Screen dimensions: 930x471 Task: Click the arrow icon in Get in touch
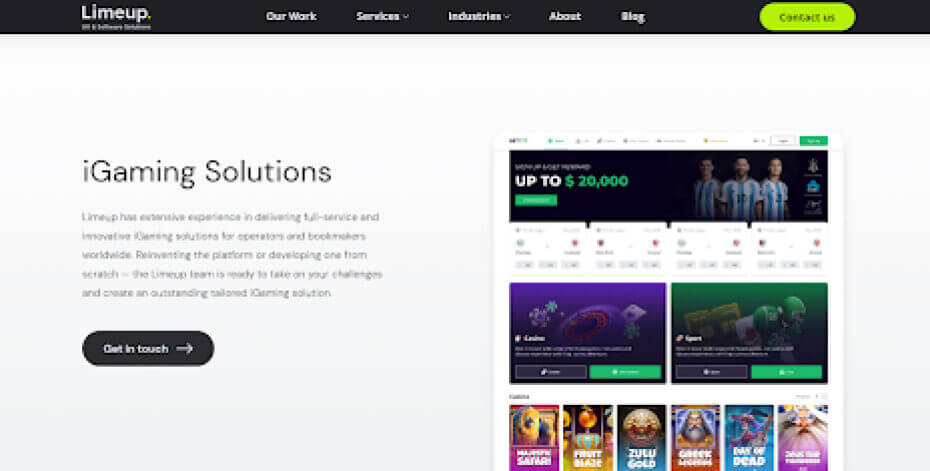tap(184, 348)
